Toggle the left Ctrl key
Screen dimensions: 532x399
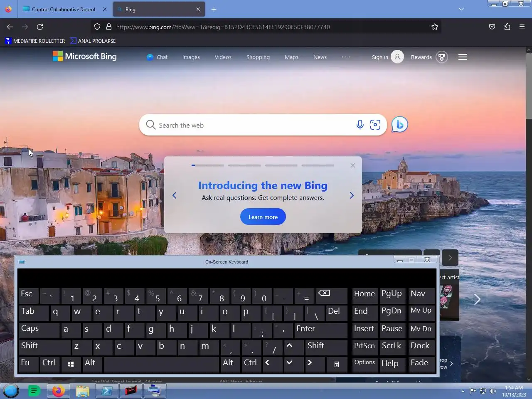point(50,365)
